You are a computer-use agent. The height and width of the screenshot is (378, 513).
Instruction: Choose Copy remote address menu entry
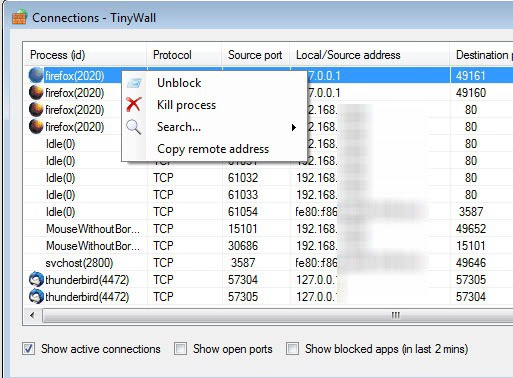(213, 149)
